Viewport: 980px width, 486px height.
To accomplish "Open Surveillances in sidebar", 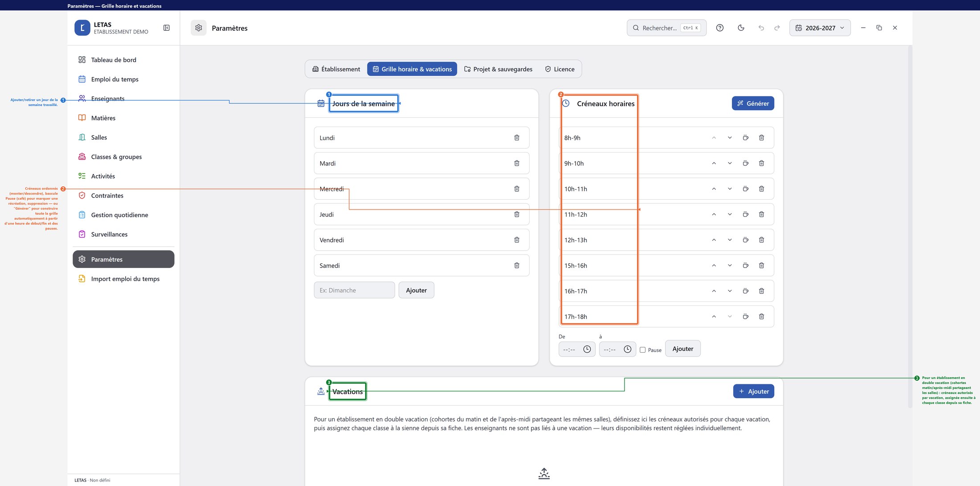I will (123, 235).
